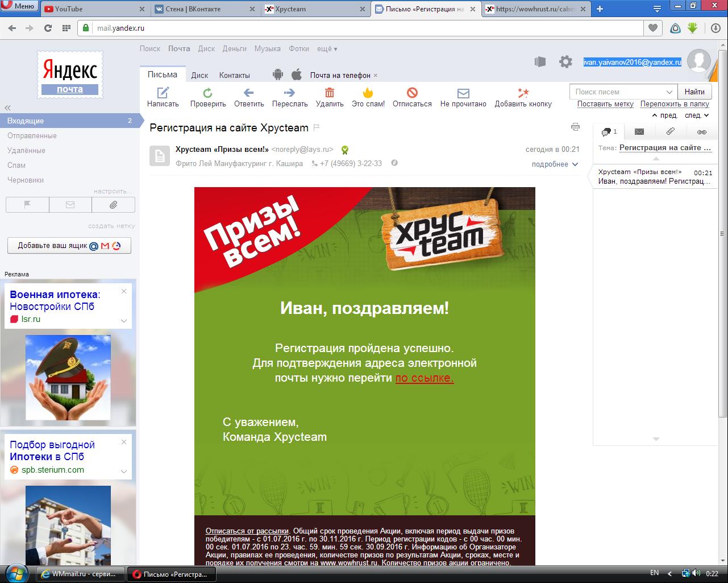Open browser downloads arrow icon
Viewport: 728px width, 583px height.
point(716,28)
